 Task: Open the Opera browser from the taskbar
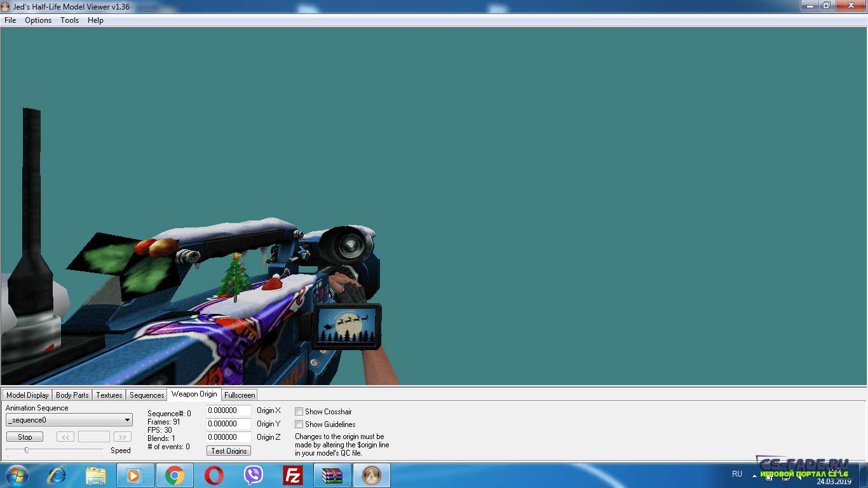pyautogui.click(x=214, y=475)
